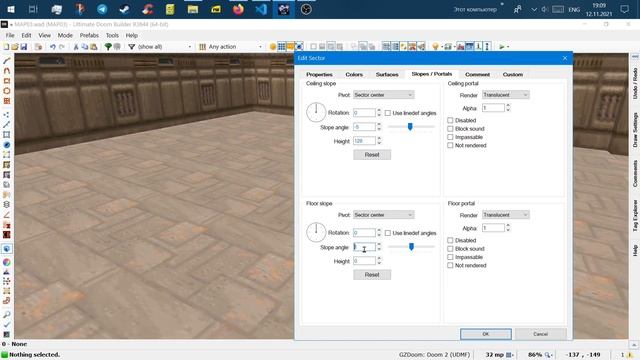Cut the selection with the scissors icon
The image size is (640, 360).
(76, 47)
